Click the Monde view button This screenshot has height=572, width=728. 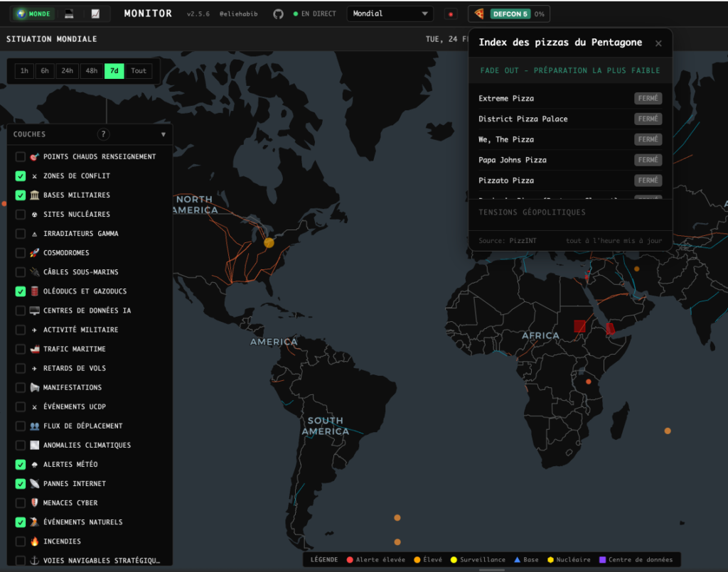coord(33,14)
